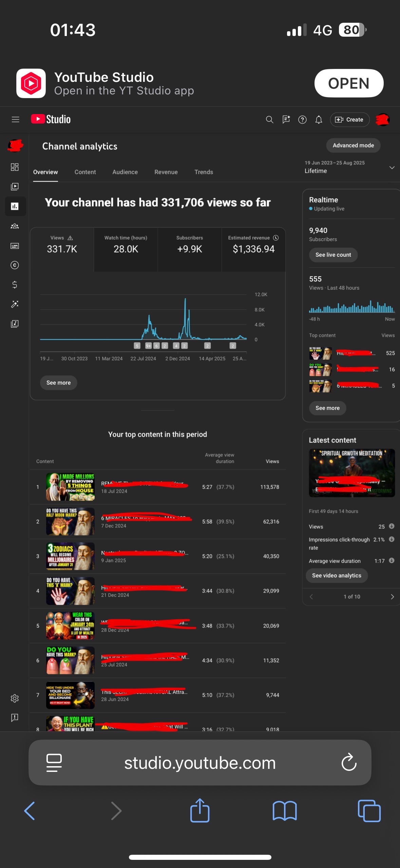Open realtime top video with 16 views
This screenshot has width=400, height=868.
tap(352, 369)
